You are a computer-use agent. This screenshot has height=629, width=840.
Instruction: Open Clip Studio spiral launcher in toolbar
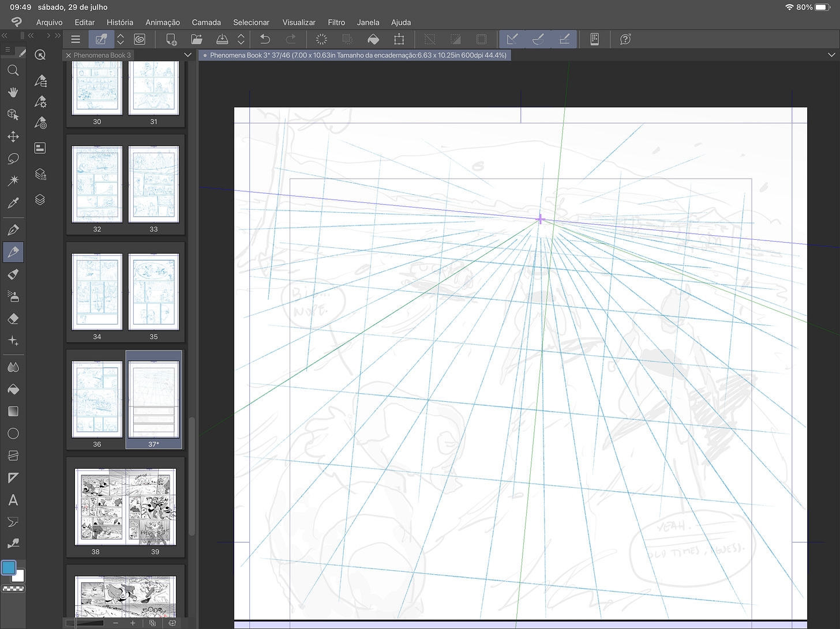click(x=140, y=39)
